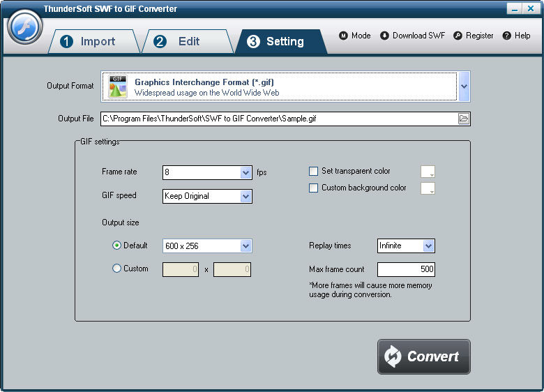Open the GIF speed dropdown
This screenshot has height=392, width=544.
(245, 197)
